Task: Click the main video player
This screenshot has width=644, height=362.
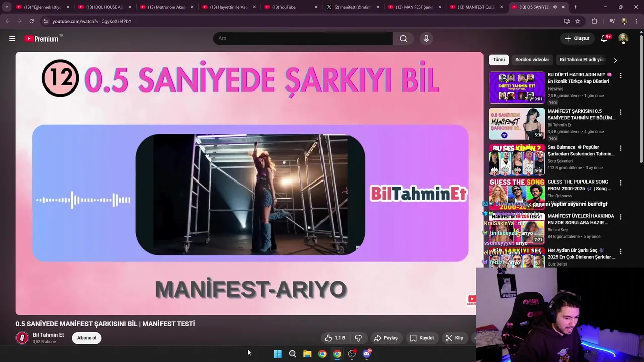Action: pyautogui.click(x=249, y=184)
